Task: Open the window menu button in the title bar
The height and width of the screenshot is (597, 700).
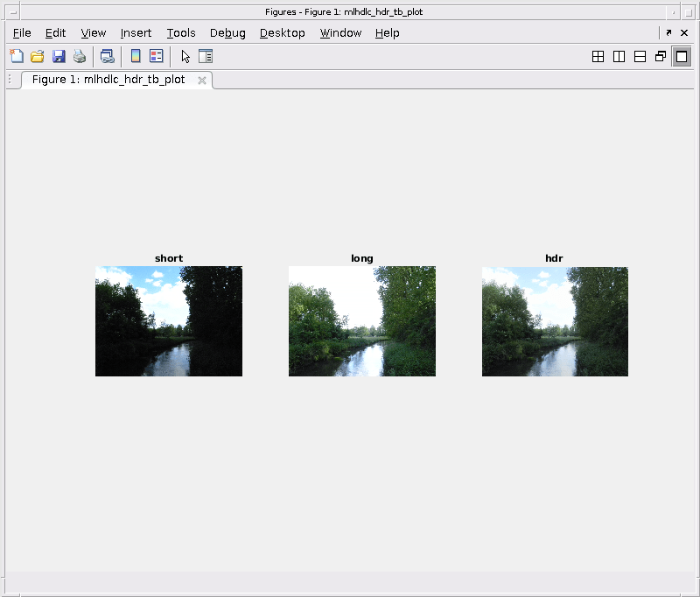Action: point(13,12)
